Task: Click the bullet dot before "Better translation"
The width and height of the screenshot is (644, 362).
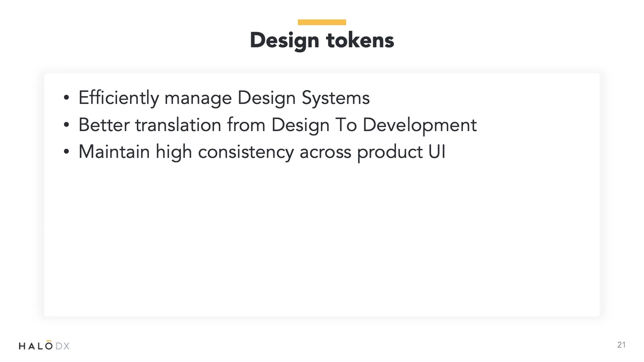Action: (x=66, y=125)
